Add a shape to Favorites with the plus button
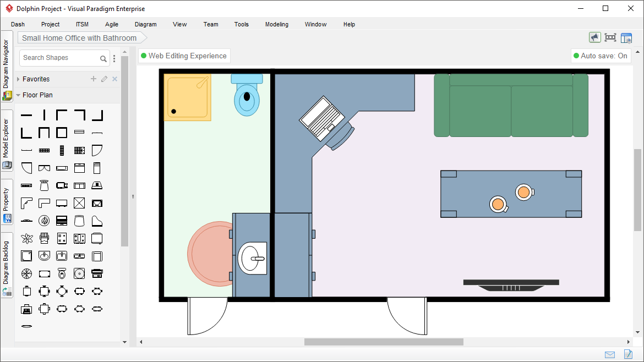The width and height of the screenshot is (644, 362). click(93, 79)
